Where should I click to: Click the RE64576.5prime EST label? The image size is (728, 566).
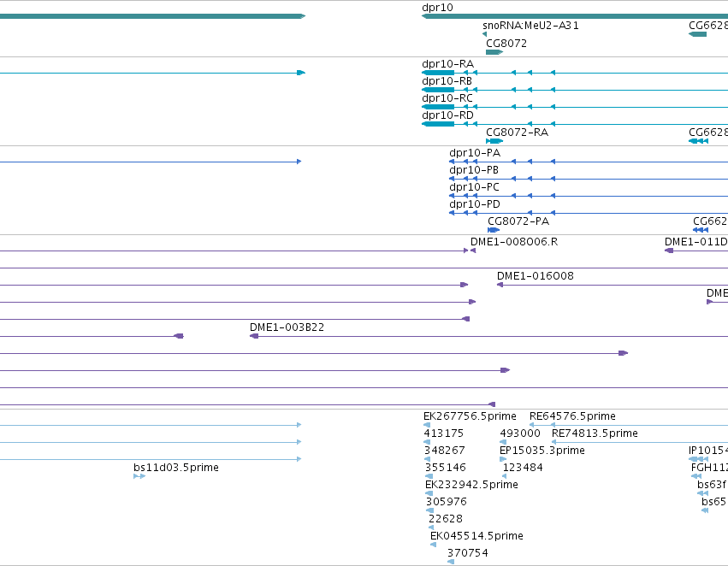tap(572, 416)
